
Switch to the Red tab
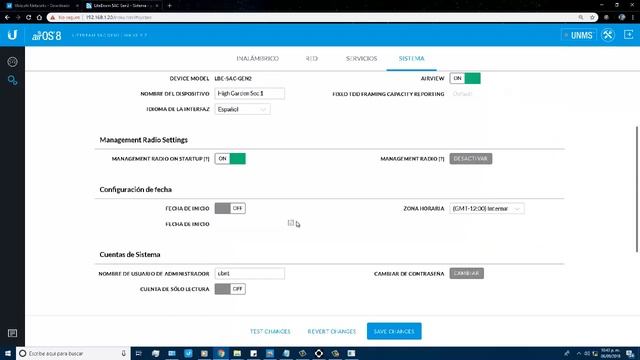pyautogui.click(x=311, y=58)
